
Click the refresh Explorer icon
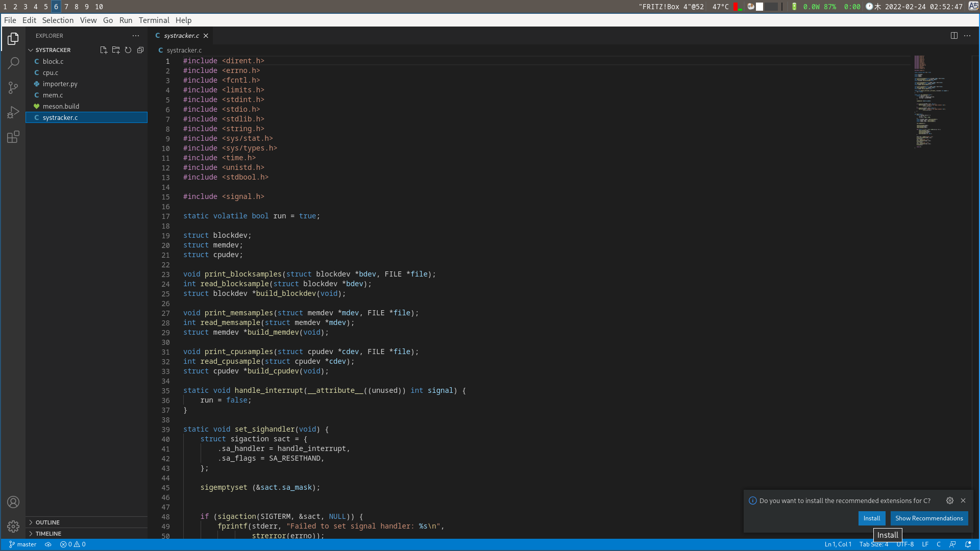tap(128, 50)
